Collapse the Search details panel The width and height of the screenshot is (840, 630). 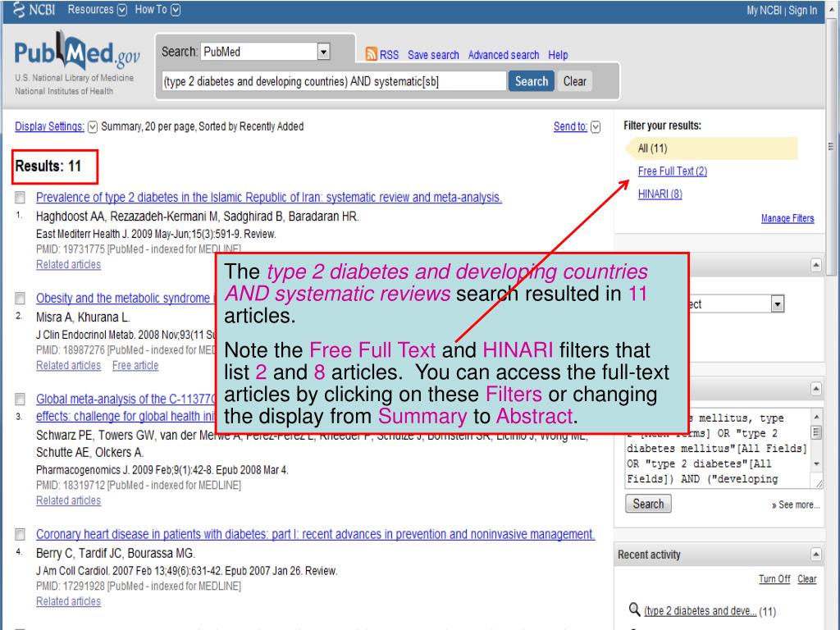click(x=815, y=388)
